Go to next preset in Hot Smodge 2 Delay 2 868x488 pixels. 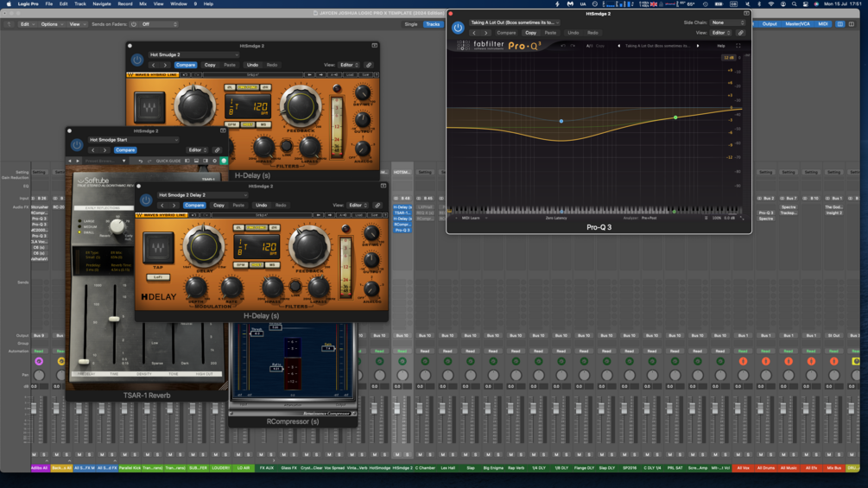[x=174, y=206]
